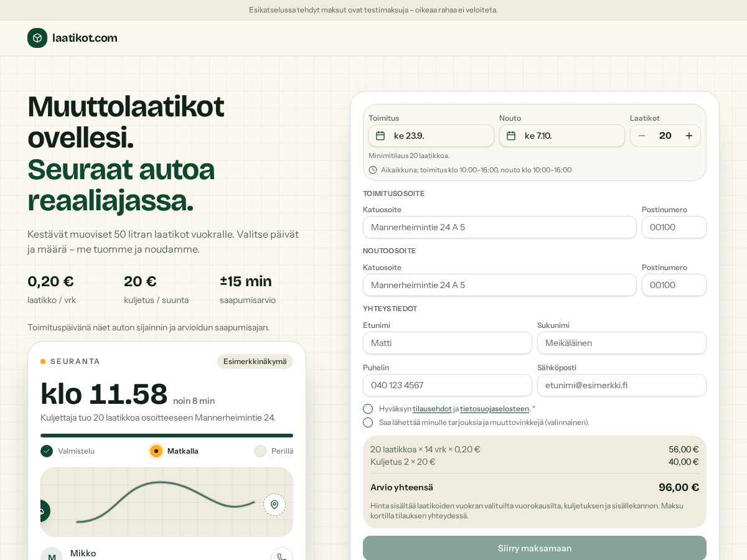Click the 'Minimitilaus 20 laatikkoa.' note
Screen dimensions: 747x560
(x=409, y=156)
